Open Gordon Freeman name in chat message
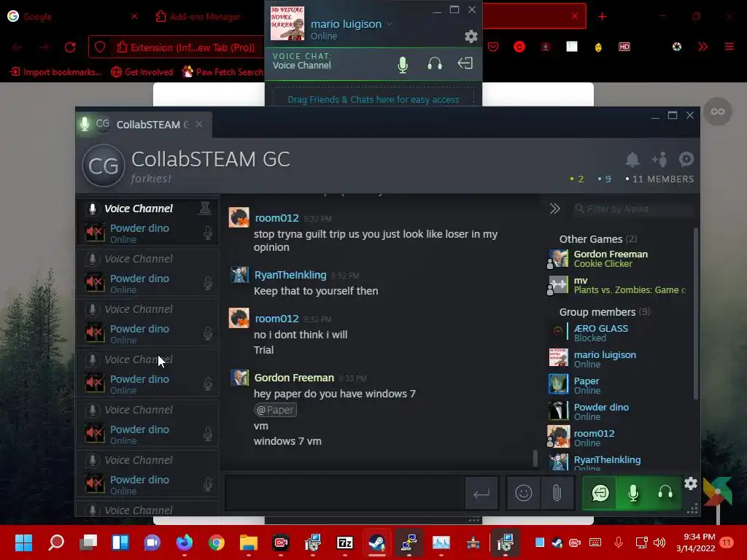 (x=294, y=378)
